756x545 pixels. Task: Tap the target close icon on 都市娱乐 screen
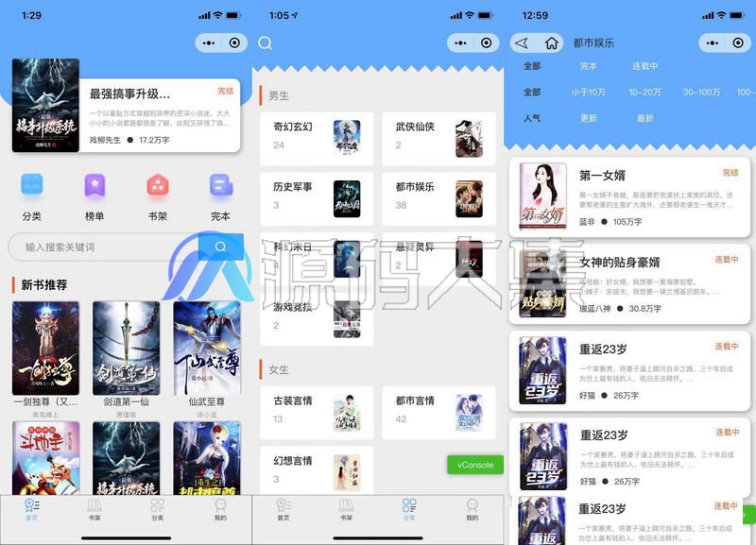738,43
